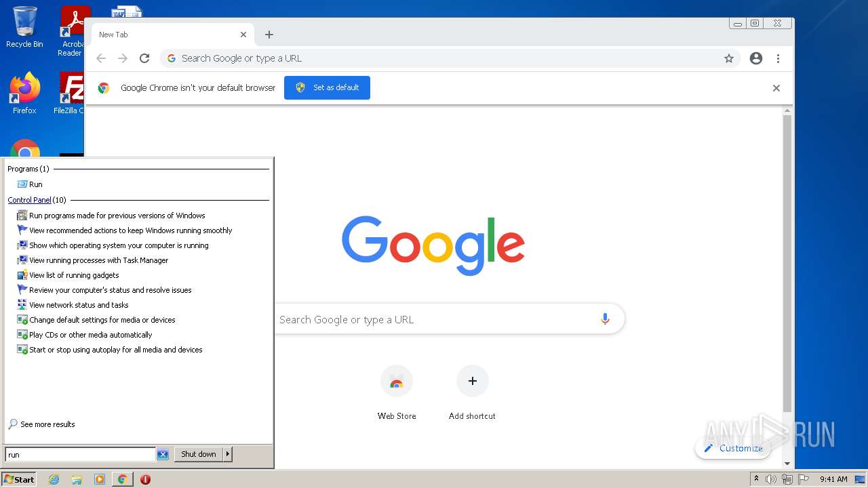Click the Chrome taskbar button
868x488 pixels.
(122, 479)
